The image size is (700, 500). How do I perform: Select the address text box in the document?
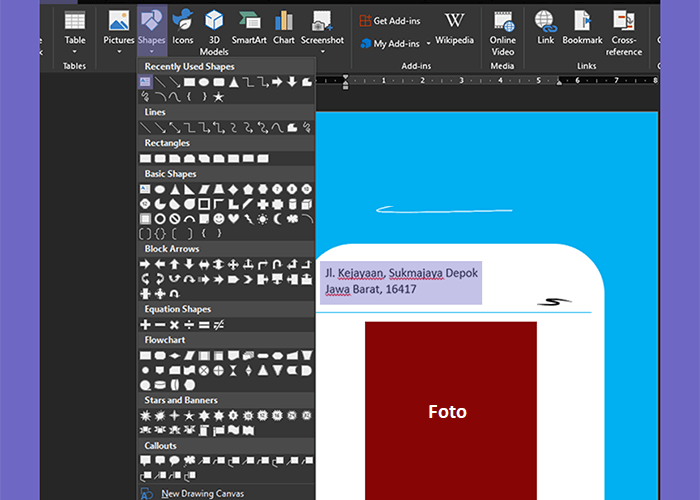401,283
